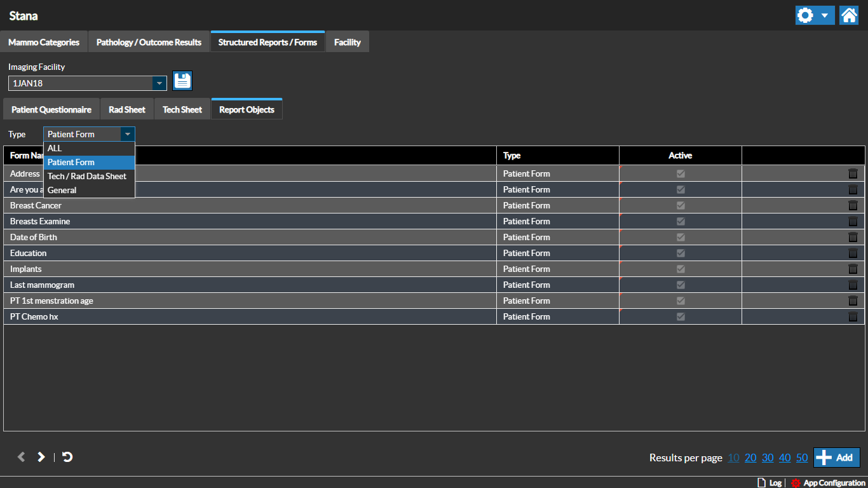Select Tech / Rad Data Sheet option
The height and width of the screenshot is (488, 868).
pos(87,176)
